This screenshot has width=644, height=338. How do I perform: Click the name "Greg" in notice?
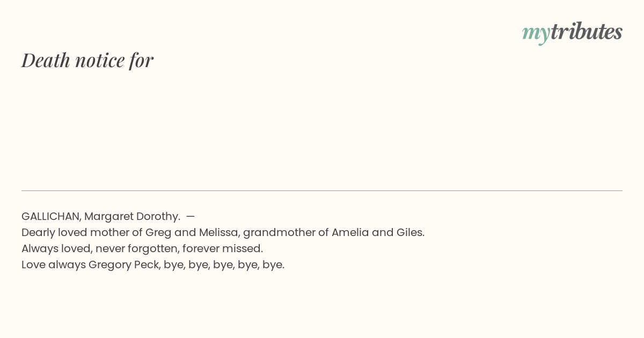point(158,233)
